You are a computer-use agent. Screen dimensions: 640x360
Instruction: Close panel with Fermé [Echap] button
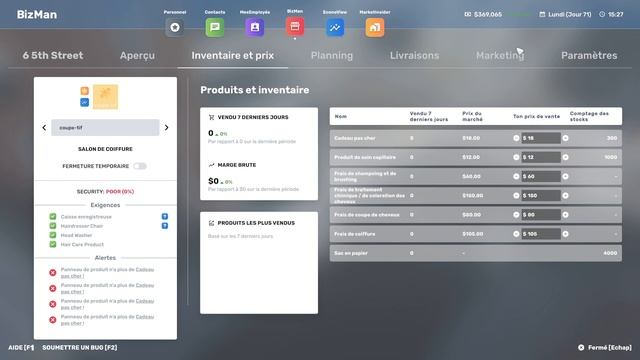[605, 348]
